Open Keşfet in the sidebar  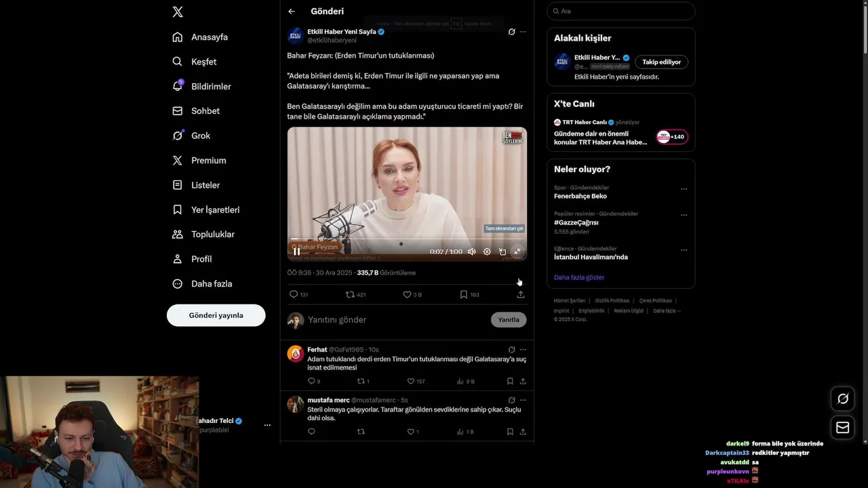pyautogui.click(x=195, y=62)
